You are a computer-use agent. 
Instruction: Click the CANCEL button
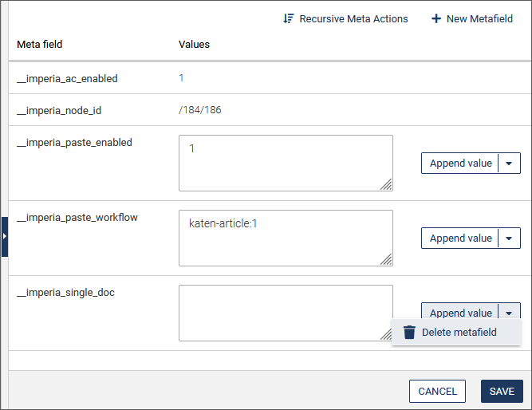[437, 392]
